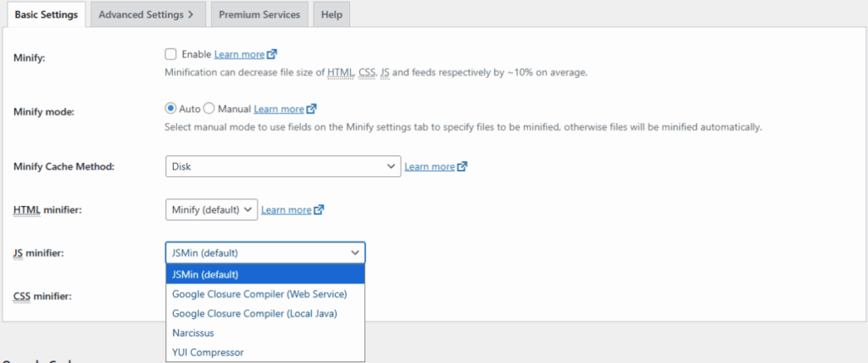Open the Advanced Settings tab
Viewport: 868px width, 363px height.
146,14
